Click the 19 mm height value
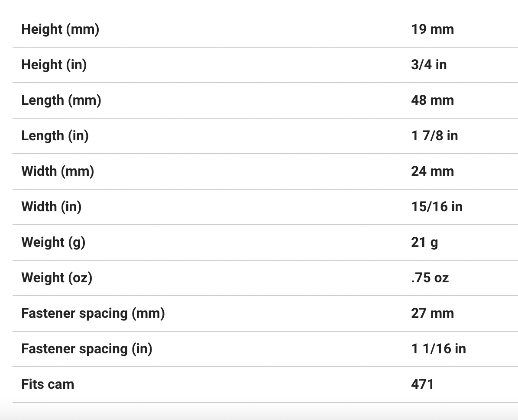 (432, 29)
